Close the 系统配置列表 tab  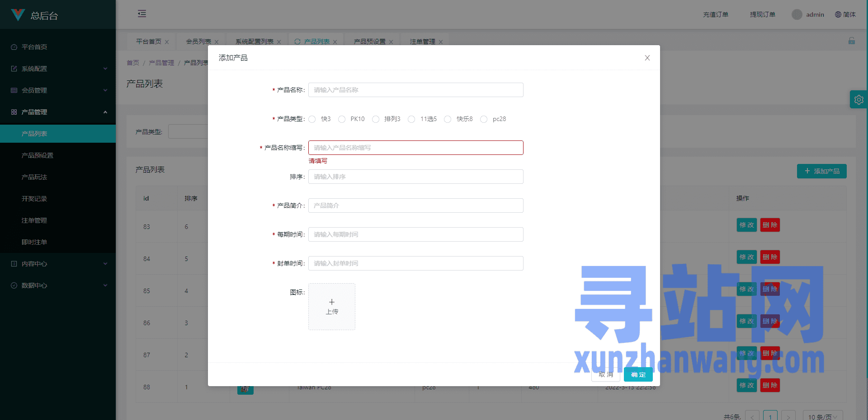coord(279,42)
